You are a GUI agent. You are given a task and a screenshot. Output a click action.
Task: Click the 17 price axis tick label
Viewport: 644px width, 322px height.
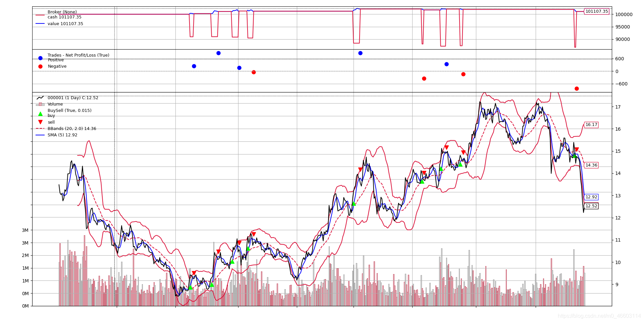[618, 107]
